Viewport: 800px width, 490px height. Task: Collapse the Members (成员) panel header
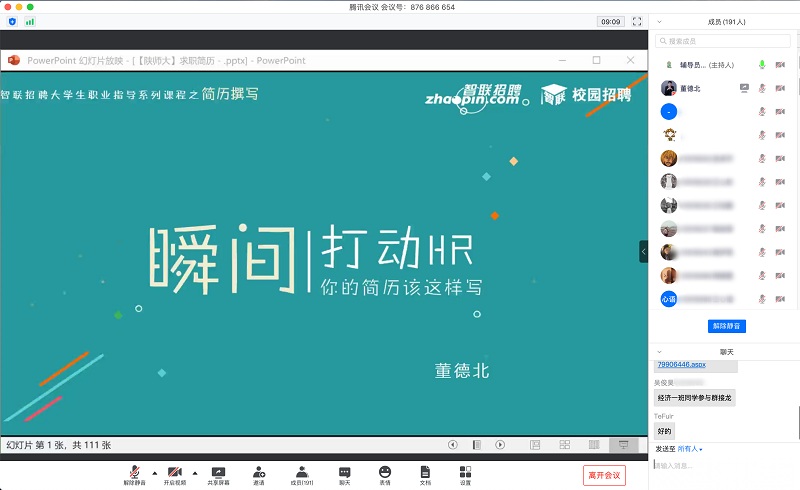click(x=660, y=20)
